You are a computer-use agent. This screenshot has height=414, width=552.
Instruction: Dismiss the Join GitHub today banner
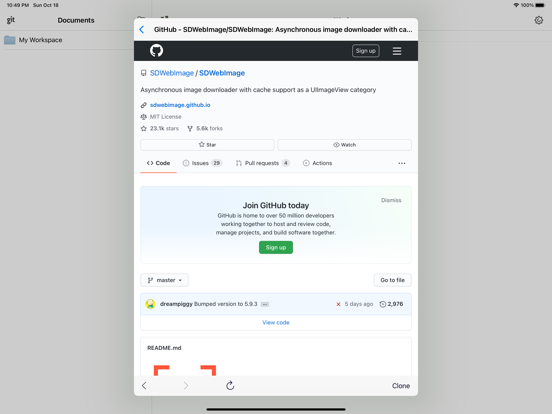[x=391, y=200]
